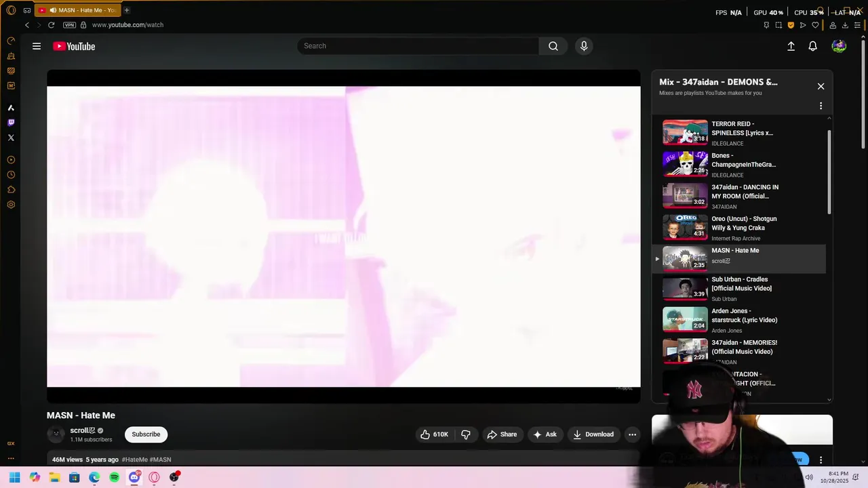The width and height of the screenshot is (868, 488).
Task: Click the #HateMe hashtag link
Action: point(134,460)
